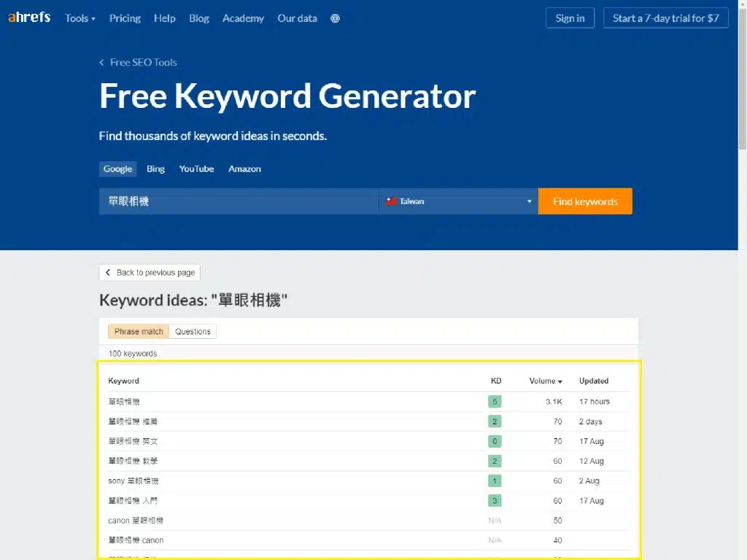Select the Phrase match toggle
The width and height of the screenshot is (747, 560).
pos(139,332)
